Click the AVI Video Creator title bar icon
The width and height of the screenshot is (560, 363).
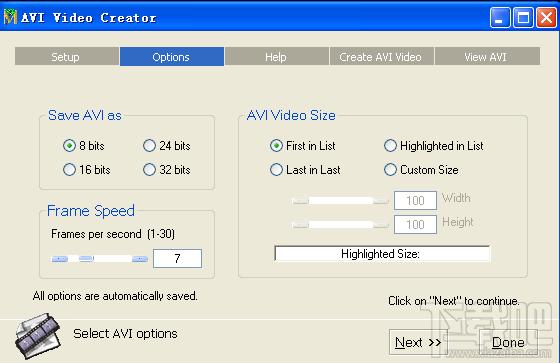tap(10, 17)
